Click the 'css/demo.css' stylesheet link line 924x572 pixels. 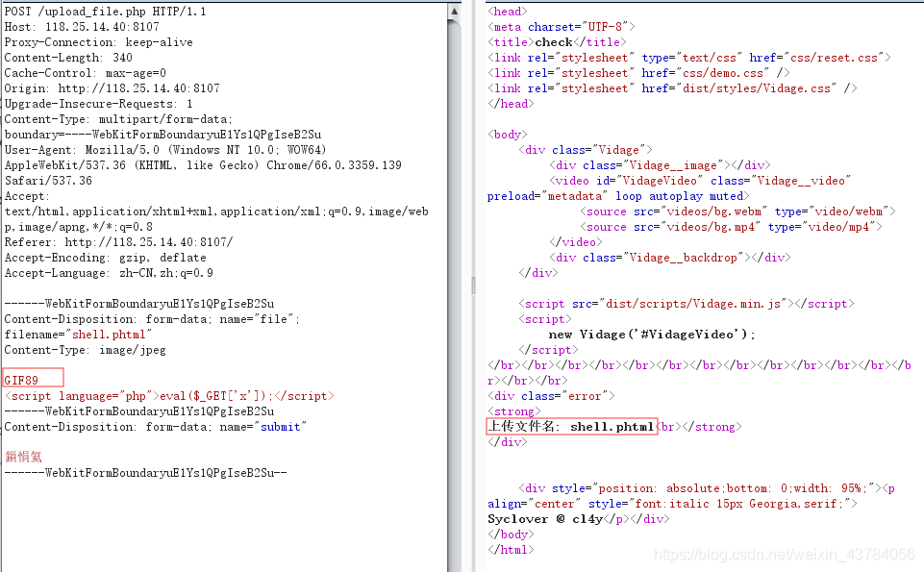point(638,72)
